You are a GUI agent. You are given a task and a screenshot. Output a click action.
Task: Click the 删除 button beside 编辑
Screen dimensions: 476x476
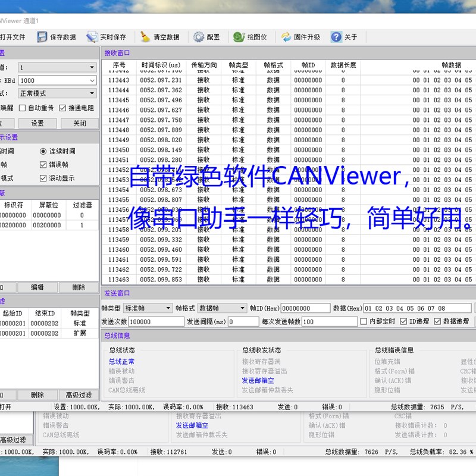coord(79,287)
